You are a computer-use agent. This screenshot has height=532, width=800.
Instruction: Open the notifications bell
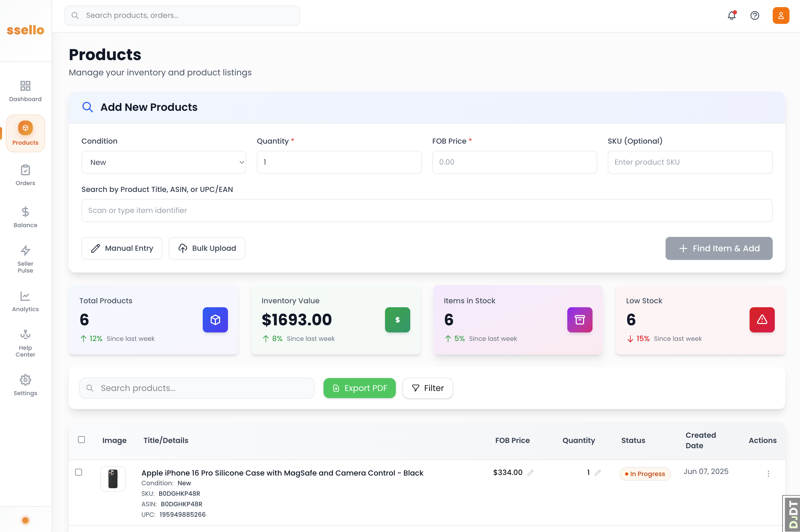tap(731, 15)
